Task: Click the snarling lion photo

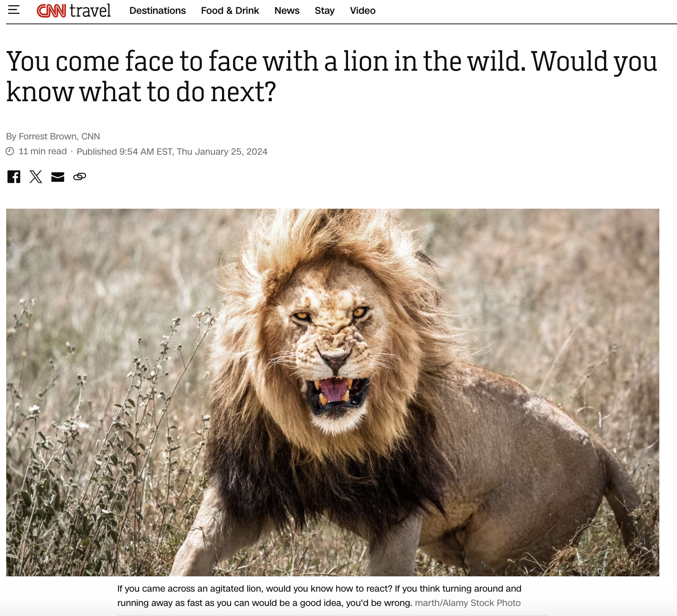Action: (x=333, y=393)
